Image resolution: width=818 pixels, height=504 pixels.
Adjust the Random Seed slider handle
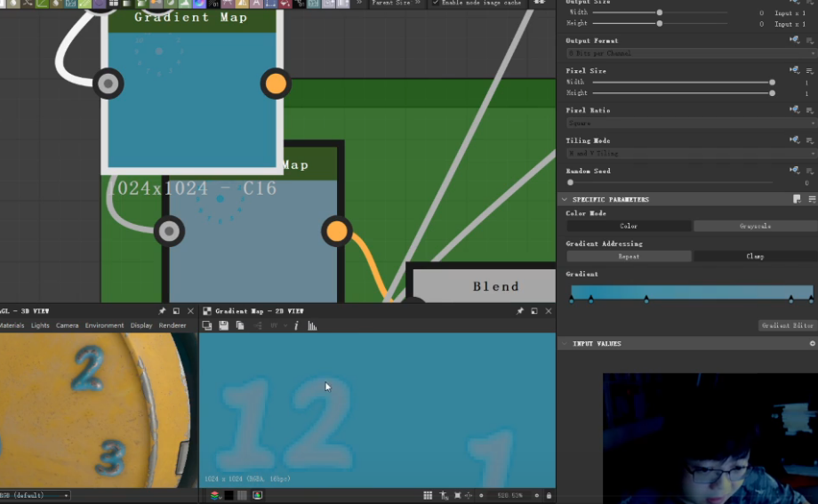click(570, 182)
